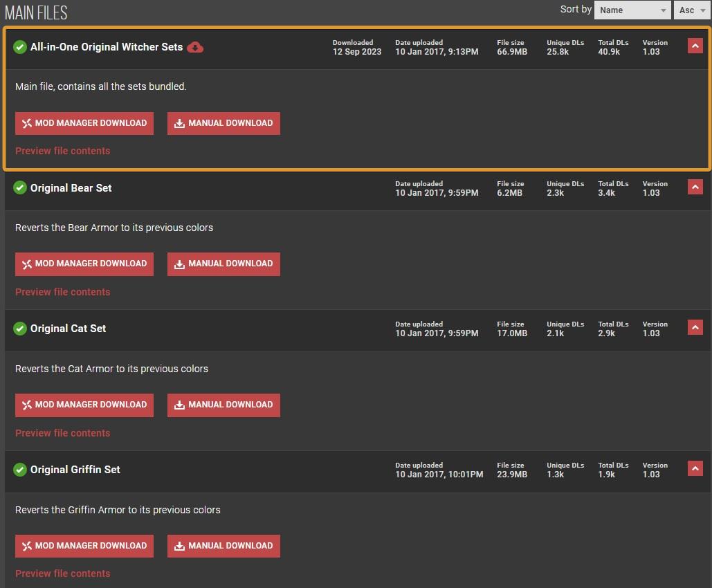Click the 10 Jan 2017, 9:13PM upload date

pyautogui.click(x=437, y=52)
